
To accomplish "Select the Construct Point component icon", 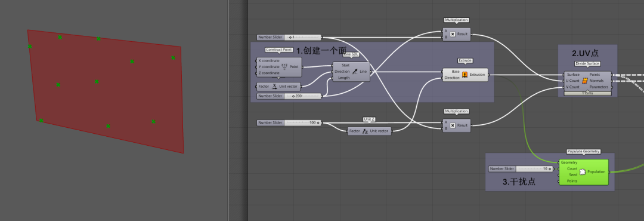I will (x=284, y=67).
